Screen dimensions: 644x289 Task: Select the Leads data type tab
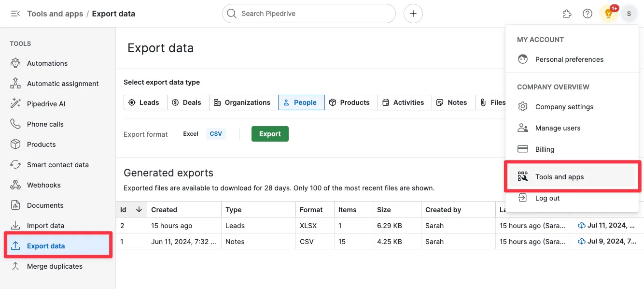[145, 102]
